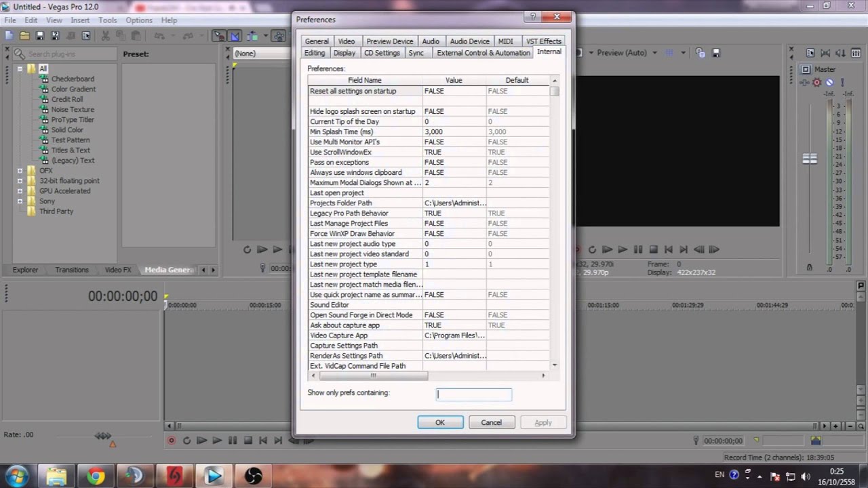Click the Auto Ripple icon
The image size is (868, 488).
(x=252, y=36)
